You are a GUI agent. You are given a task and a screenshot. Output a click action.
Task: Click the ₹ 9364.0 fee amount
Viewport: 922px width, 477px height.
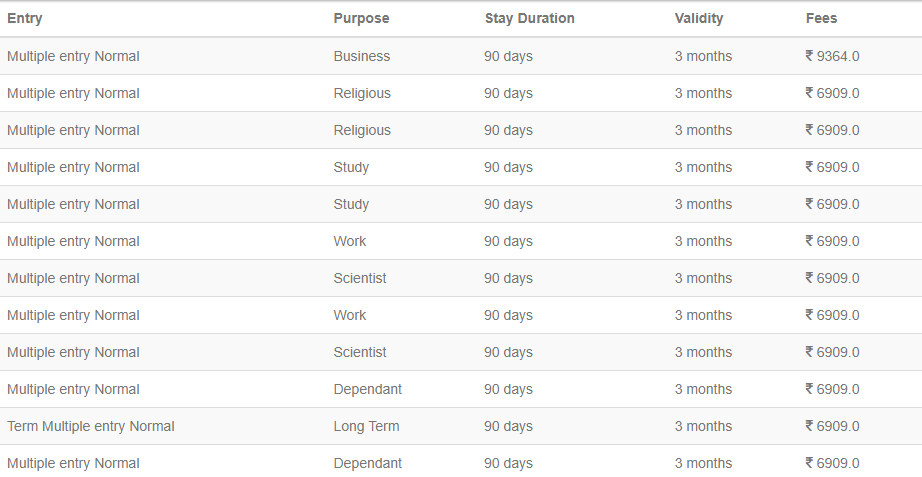pyautogui.click(x=832, y=56)
